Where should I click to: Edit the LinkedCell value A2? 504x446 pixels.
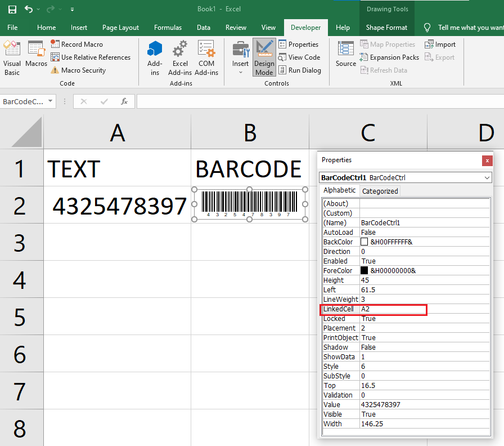coord(425,309)
